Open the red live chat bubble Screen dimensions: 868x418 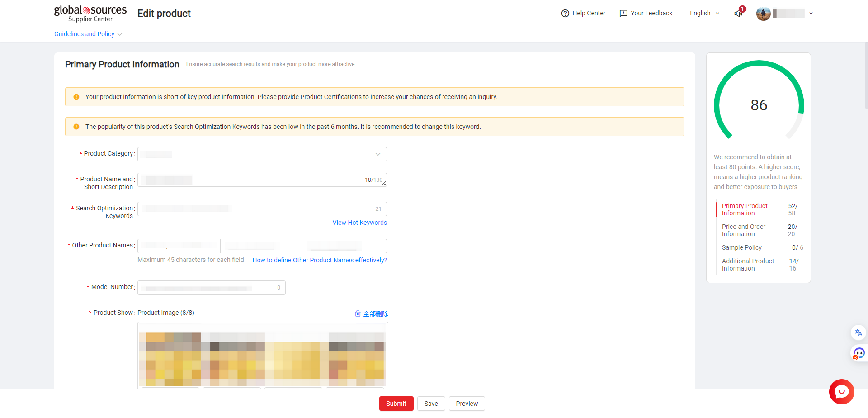tap(841, 391)
